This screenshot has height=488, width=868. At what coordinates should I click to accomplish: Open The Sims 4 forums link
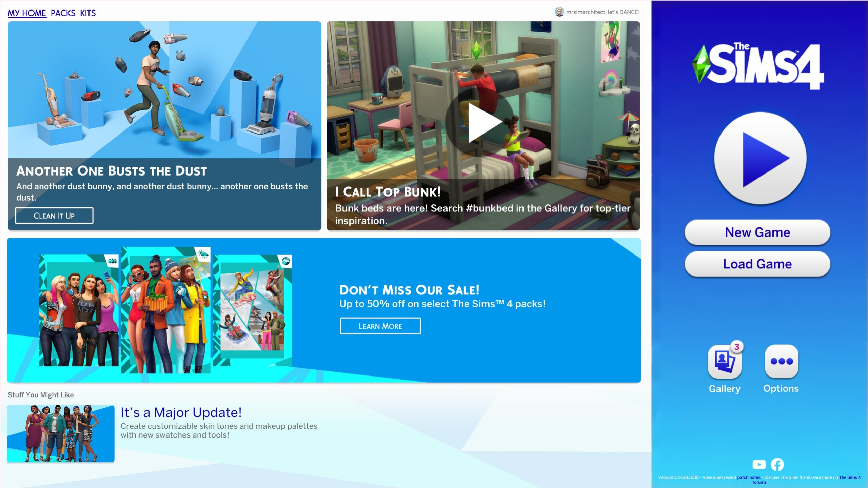849,477
